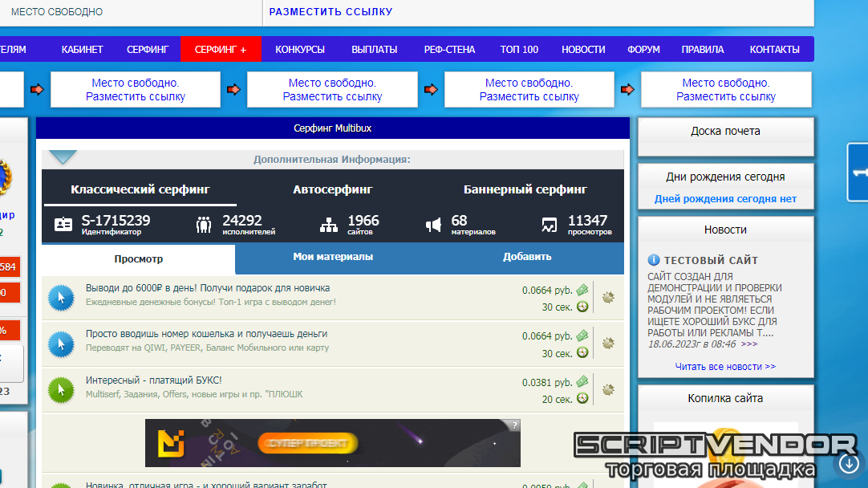The height and width of the screenshot is (488, 868).
Task: Open the Мои материалы tab
Action: point(333,257)
